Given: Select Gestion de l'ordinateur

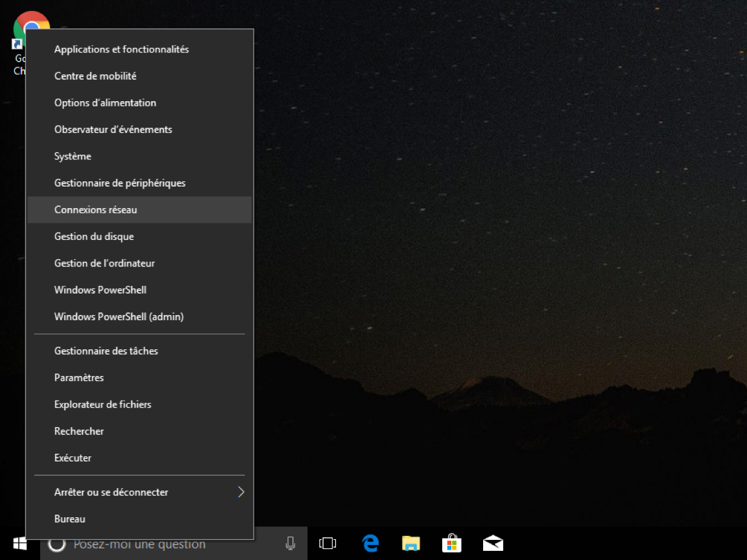Looking at the screenshot, I should [x=139, y=263].
